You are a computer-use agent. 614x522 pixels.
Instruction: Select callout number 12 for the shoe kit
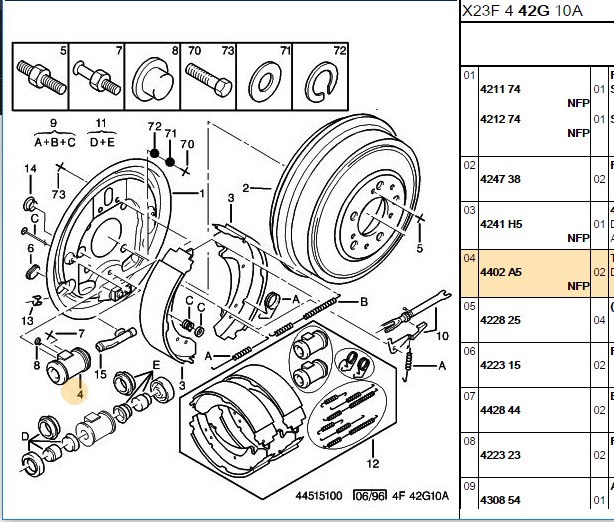click(373, 464)
